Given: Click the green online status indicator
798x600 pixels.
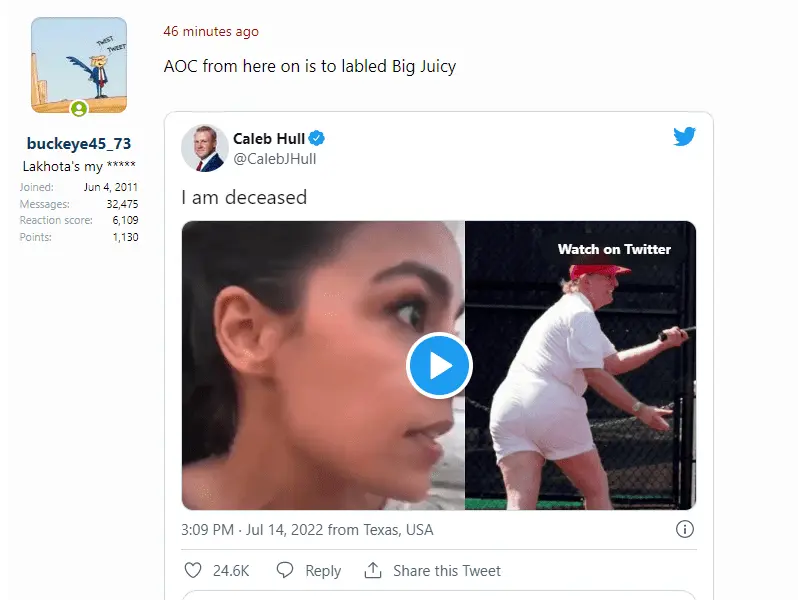Looking at the screenshot, I should tap(79, 108).
